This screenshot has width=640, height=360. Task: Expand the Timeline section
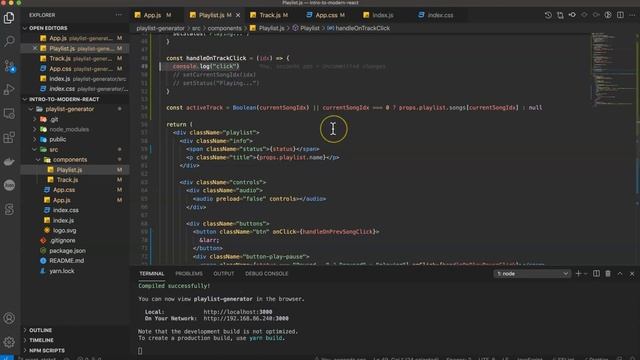(41, 340)
